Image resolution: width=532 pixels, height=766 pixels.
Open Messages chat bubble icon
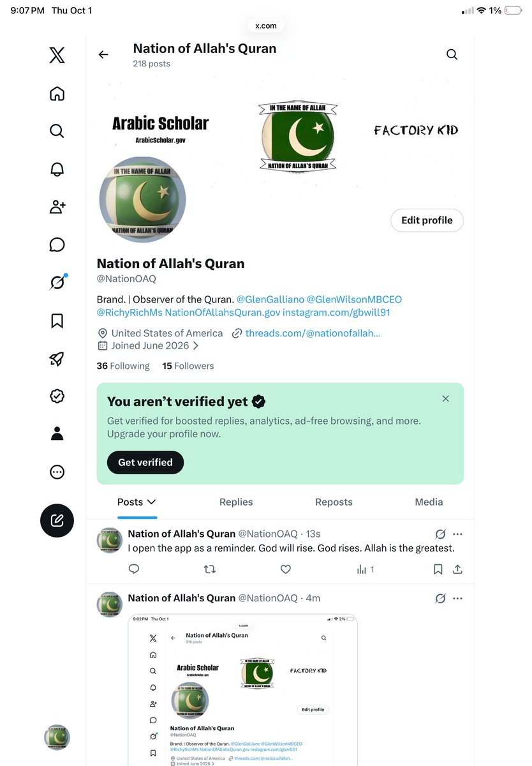[57, 244]
